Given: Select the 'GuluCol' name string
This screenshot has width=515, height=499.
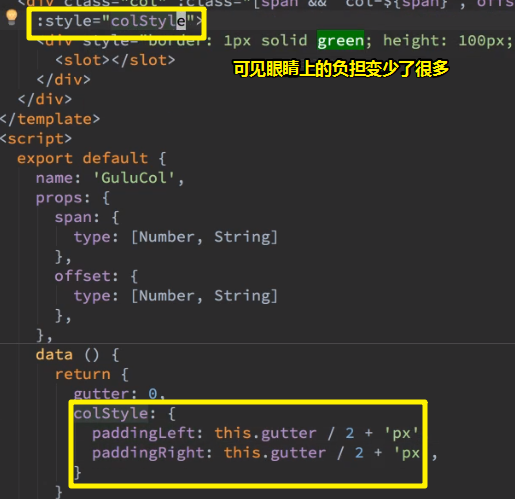Looking at the screenshot, I should coord(134,178).
